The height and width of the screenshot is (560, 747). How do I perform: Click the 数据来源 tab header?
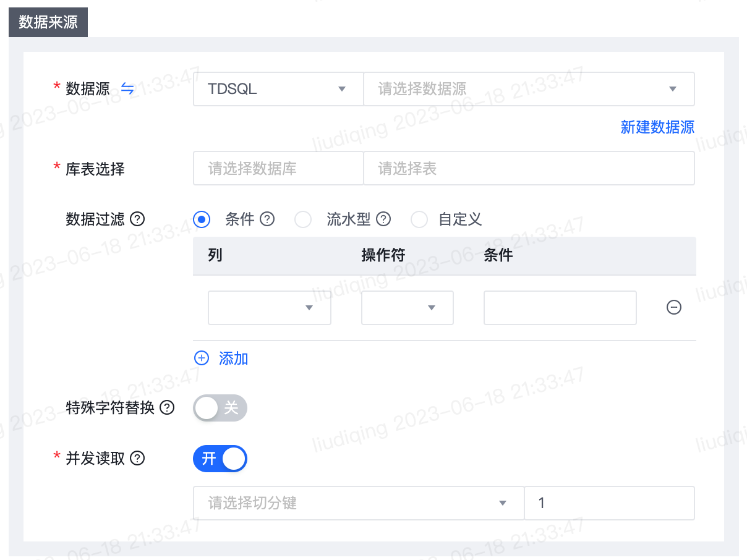click(x=48, y=22)
